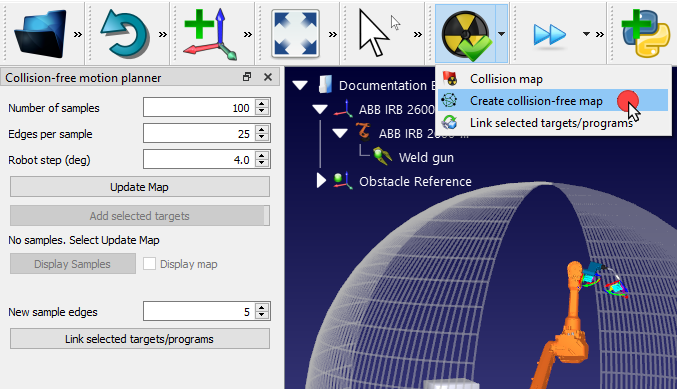The image size is (677, 389).
Task: Collapse the ABB IRB 2600 reference frame node
Action: pyautogui.click(x=320, y=109)
